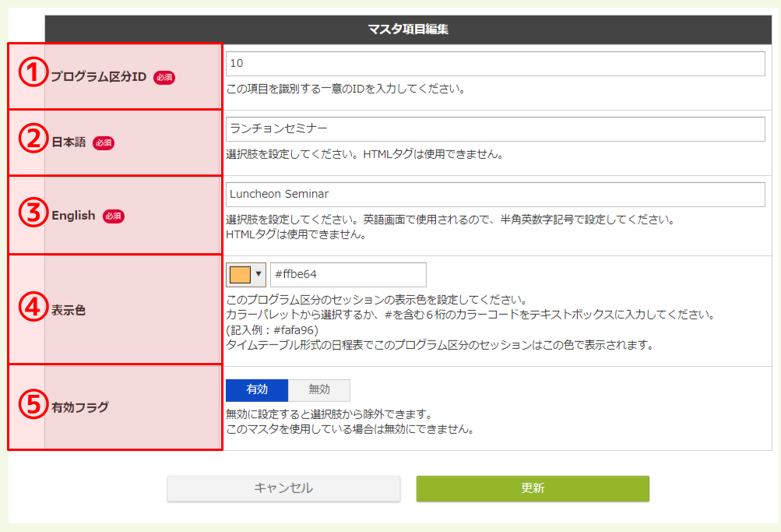Click the circled number 5 marker
This screenshot has height=532, width=781.
[x=30, y=405]
